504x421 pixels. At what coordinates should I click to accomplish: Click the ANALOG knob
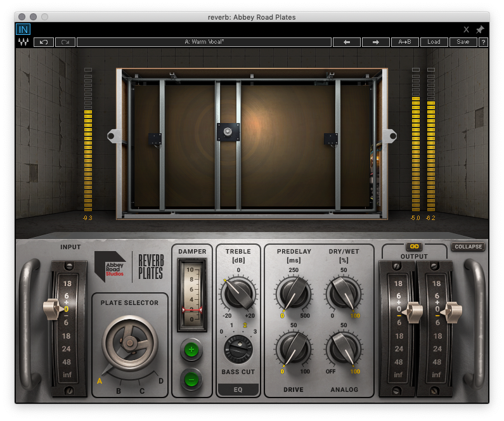coord(344,349)
